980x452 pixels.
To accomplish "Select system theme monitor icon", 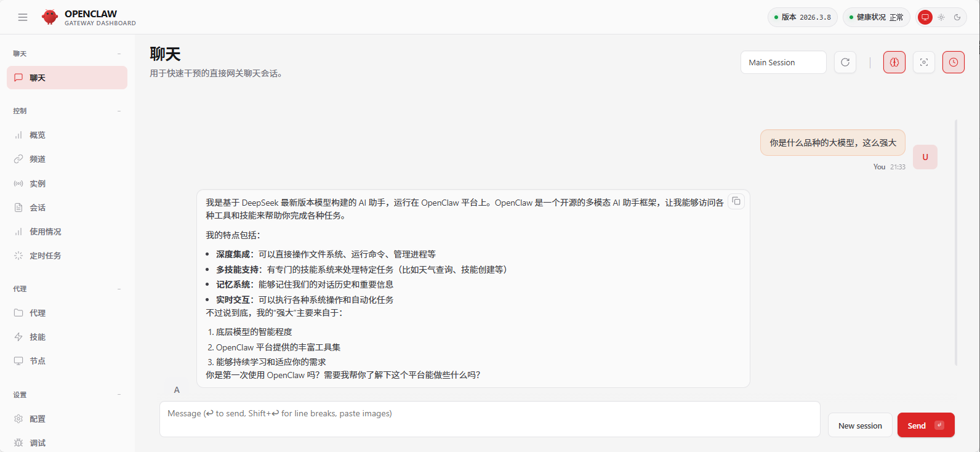I will coord(925,17).
